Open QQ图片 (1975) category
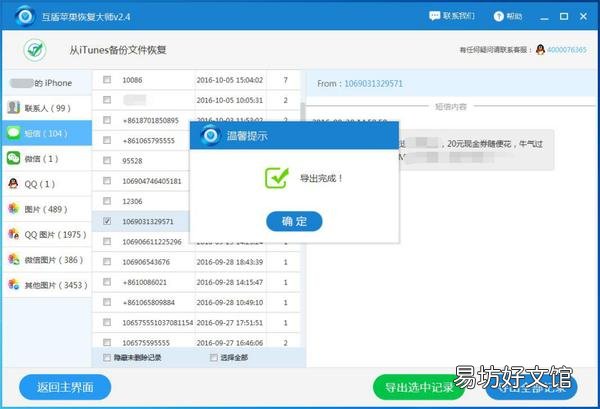Screen dimensions: 600x409 [x=47, y=234]
